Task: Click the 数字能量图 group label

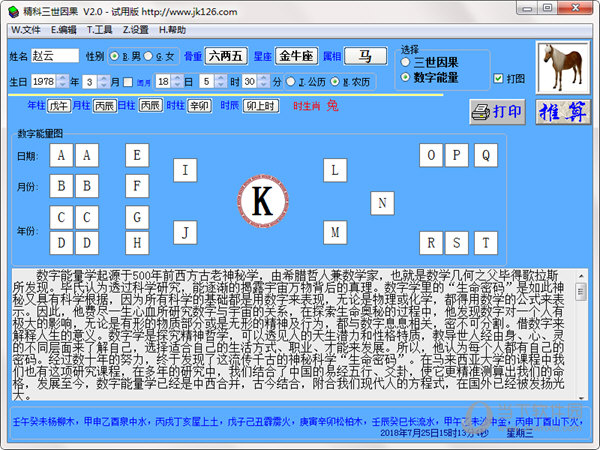Action: (40, 133)
